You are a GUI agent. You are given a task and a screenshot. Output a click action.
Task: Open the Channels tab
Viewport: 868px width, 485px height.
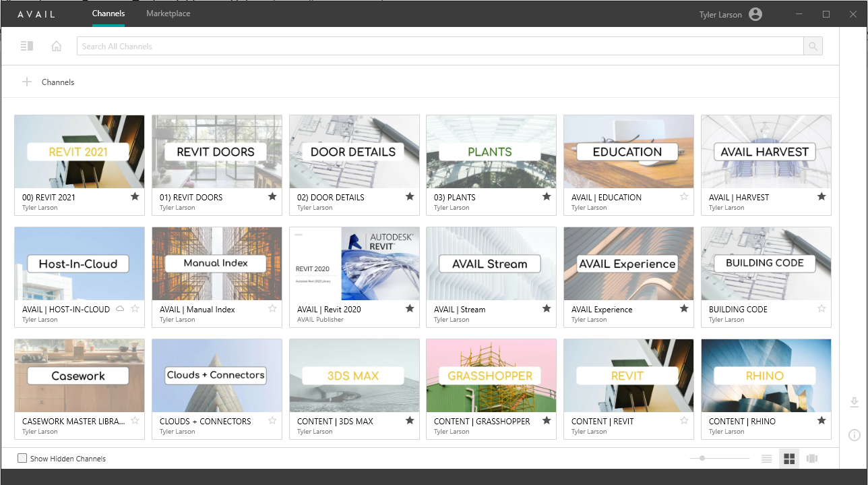(108, 13)
